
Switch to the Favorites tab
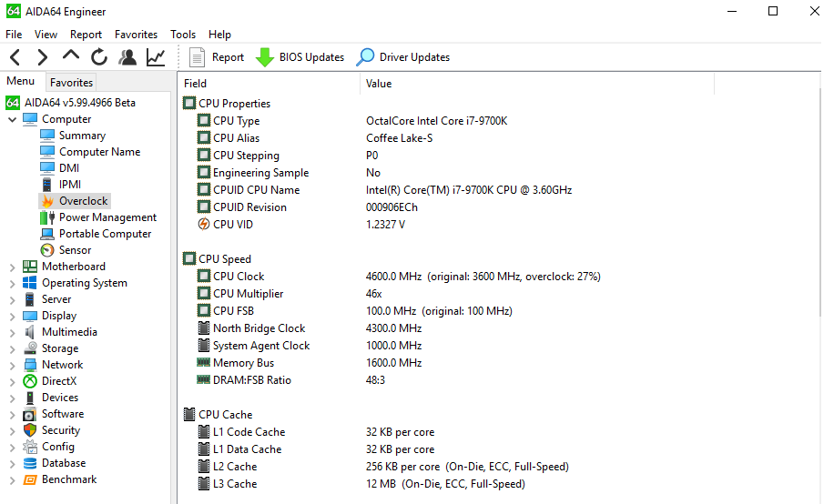71,83
